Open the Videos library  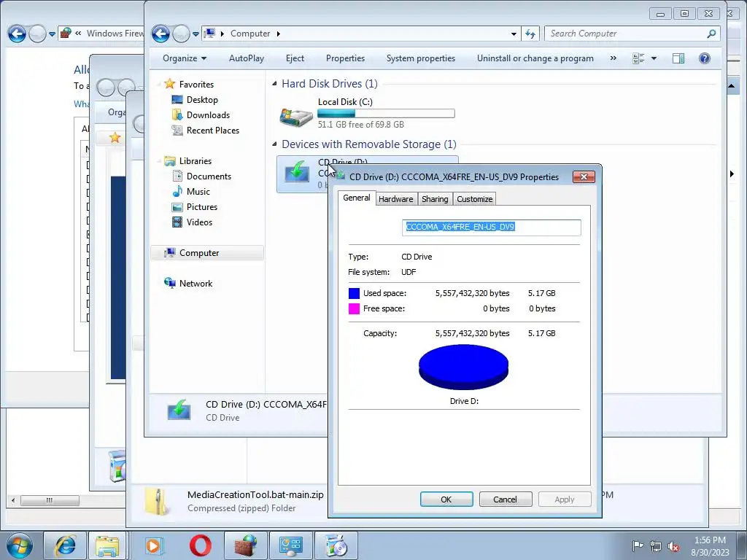point(199,222)
